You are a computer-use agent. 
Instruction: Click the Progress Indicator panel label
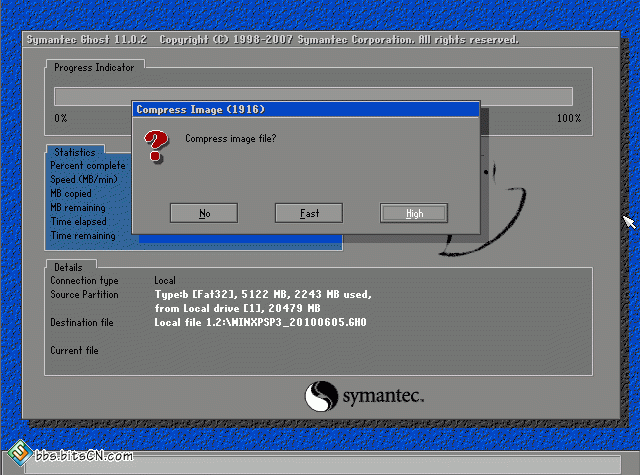(94, 67)
